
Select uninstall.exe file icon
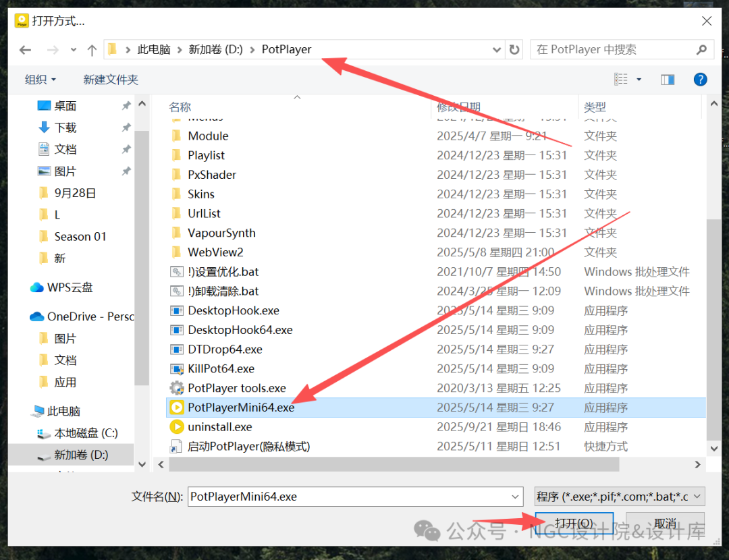177,426
